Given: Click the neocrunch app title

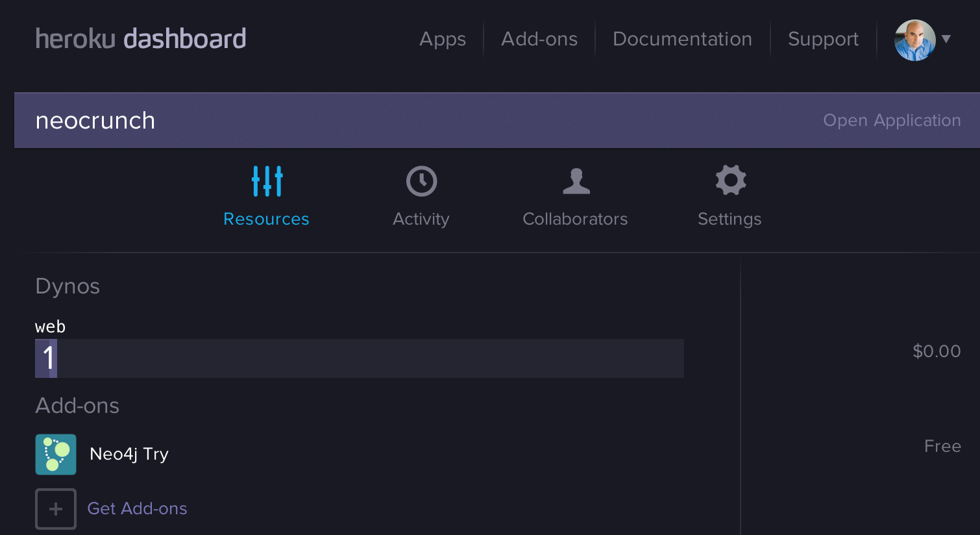Looking at the screenshot, I should point(95,121).
